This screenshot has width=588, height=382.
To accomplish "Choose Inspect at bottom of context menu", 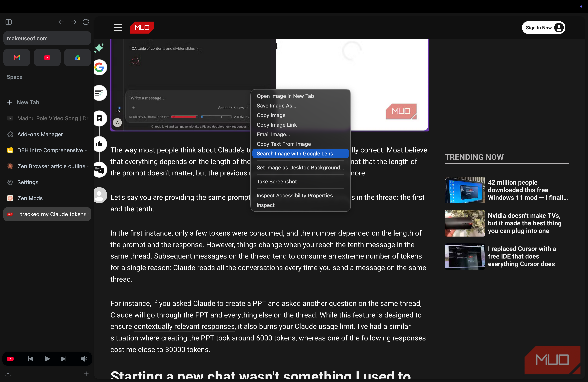I will pyautogui.click(x=300, y=205).
